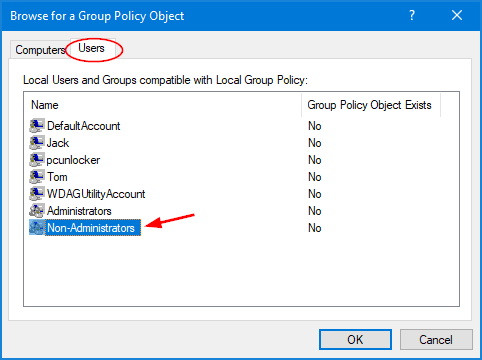Select the WDAGUtilityAccount entry name
Viewport: 482px width, 360px height.
point(96,194)
